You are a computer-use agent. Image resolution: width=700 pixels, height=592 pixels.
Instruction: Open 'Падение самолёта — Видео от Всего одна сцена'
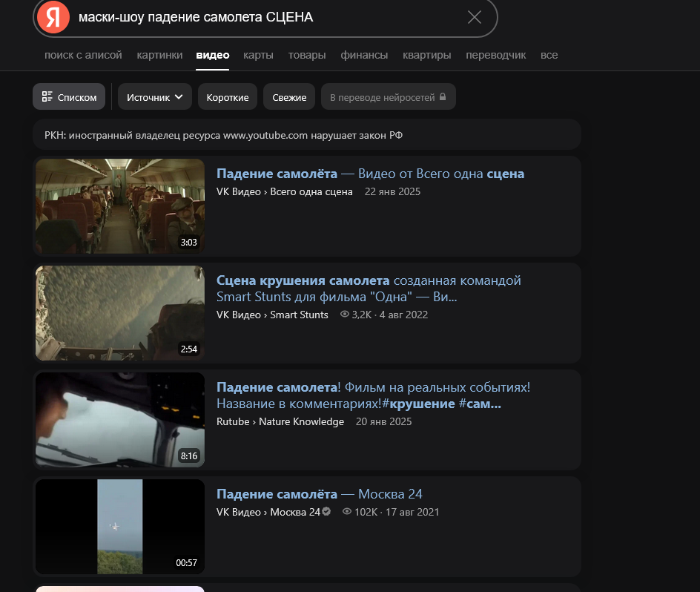coord(370,174)
